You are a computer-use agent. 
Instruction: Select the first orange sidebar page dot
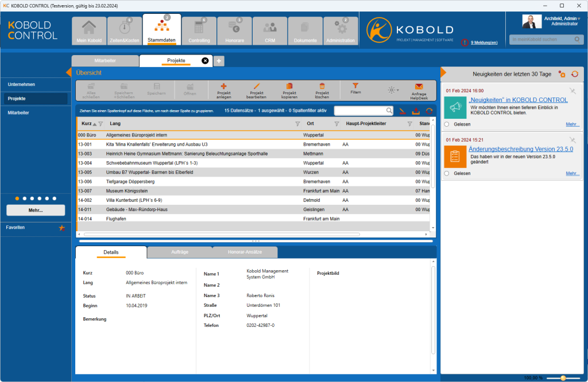pyautogui.click(x=17, y=198)
